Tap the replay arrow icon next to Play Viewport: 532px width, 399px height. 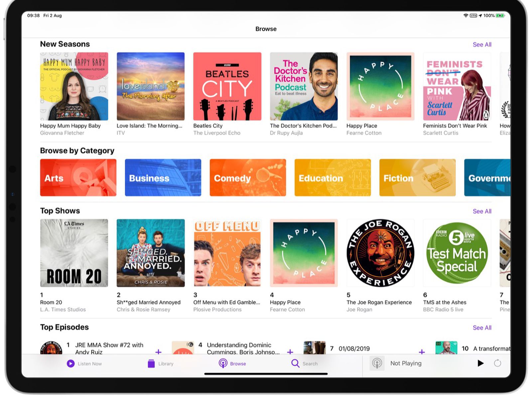(x=497, y=363)
